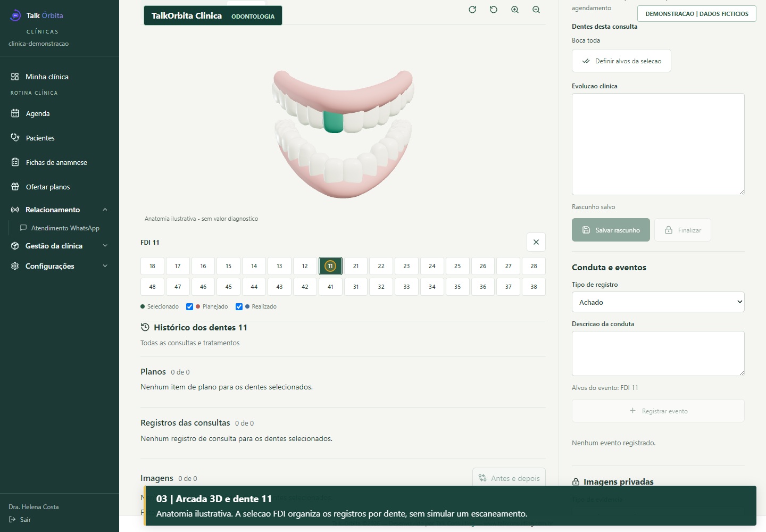
Task: Save the draft with Salvar rascunho
Action: tap(611, 230)
